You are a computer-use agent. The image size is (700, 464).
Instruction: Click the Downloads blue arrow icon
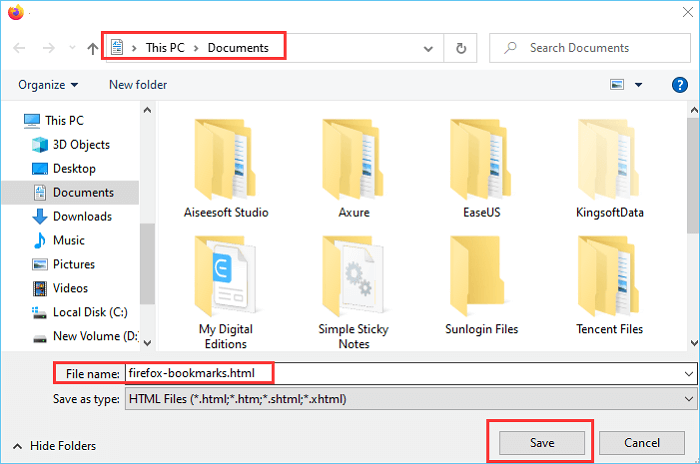click(x=40, y=217)
